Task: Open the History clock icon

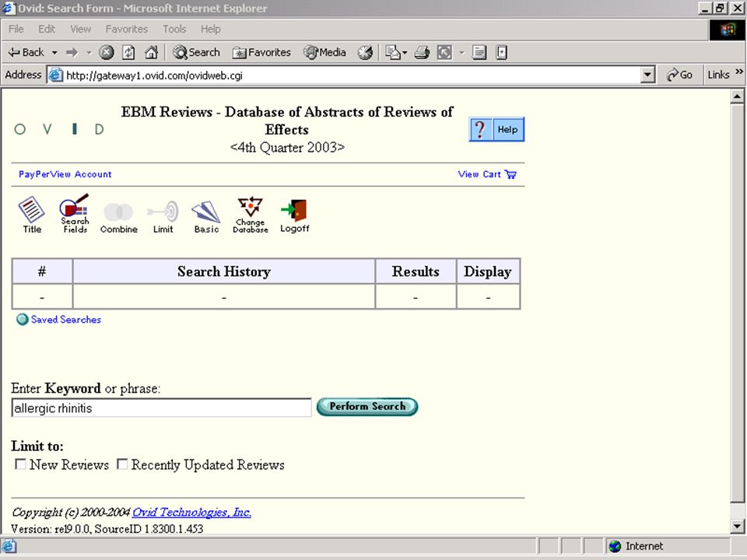Action: (366, 52)
